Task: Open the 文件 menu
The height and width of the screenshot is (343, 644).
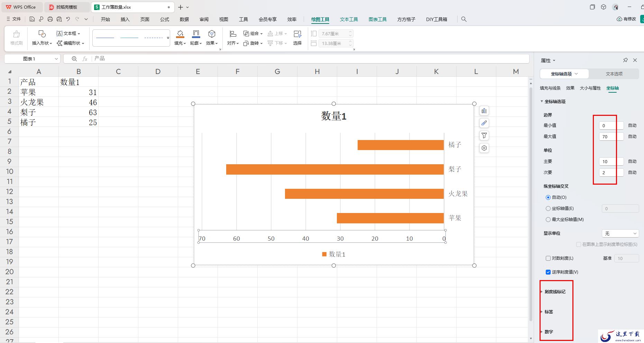Action: coord(14,19)
